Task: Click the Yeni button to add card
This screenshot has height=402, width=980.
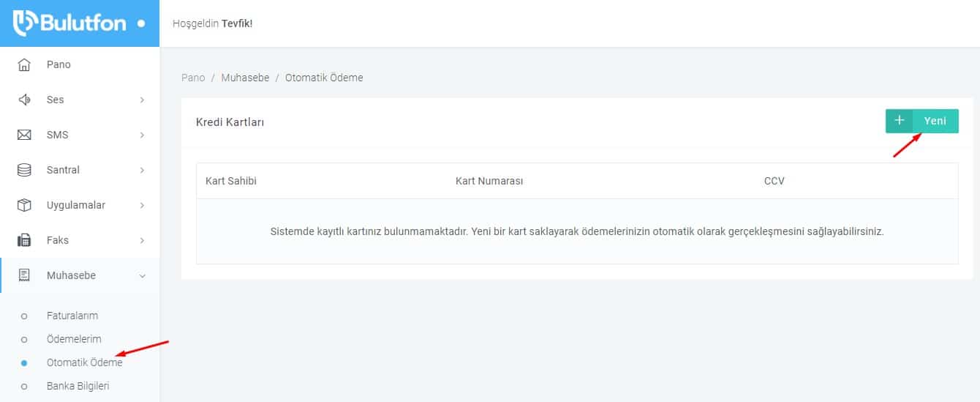Action: (x=921, y=121)
